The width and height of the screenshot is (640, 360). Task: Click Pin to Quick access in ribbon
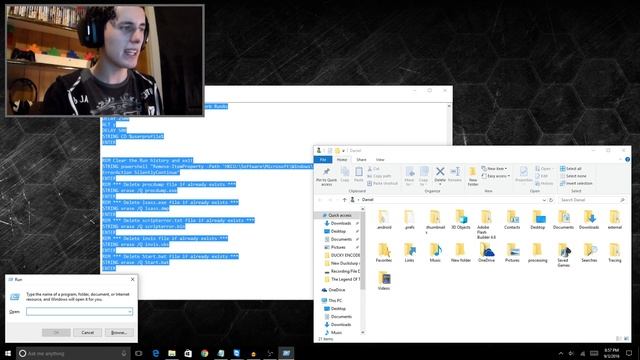tap(326, 176)
